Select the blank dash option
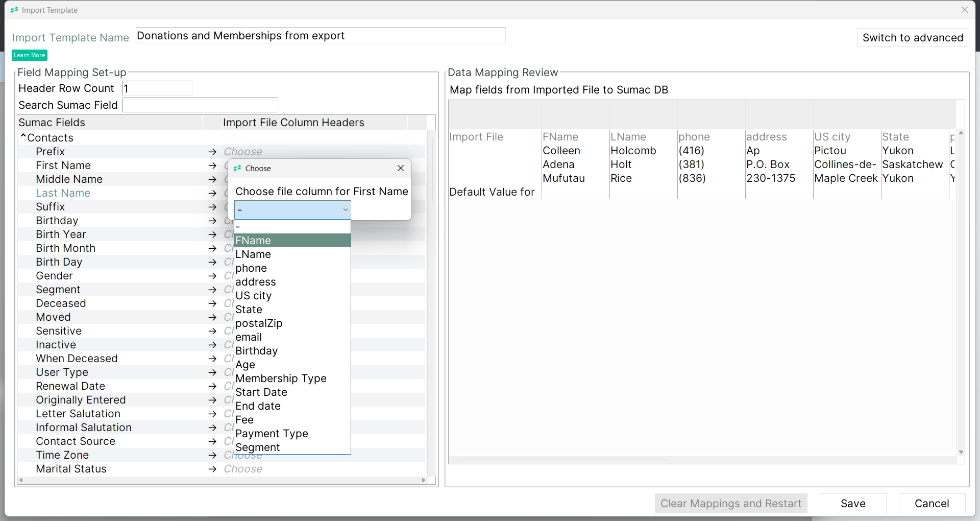The width and height of the screenshot is (980, 521). [x=292, y=227]
